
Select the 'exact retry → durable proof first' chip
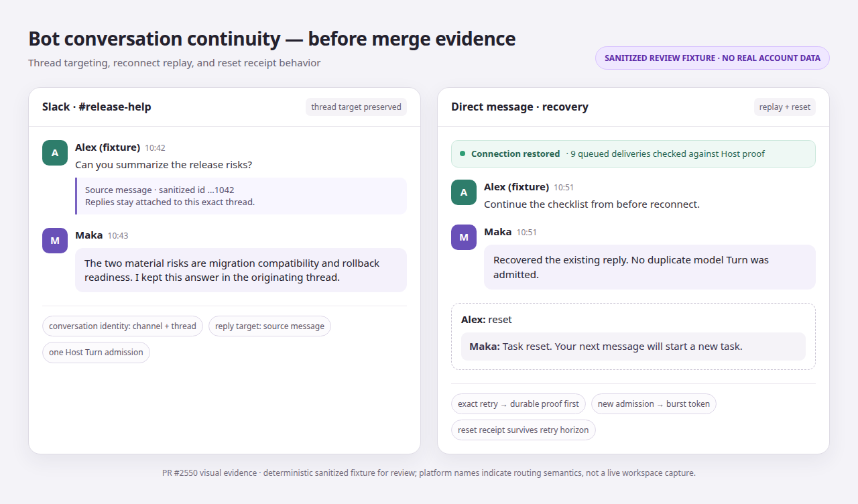(518, 404)
